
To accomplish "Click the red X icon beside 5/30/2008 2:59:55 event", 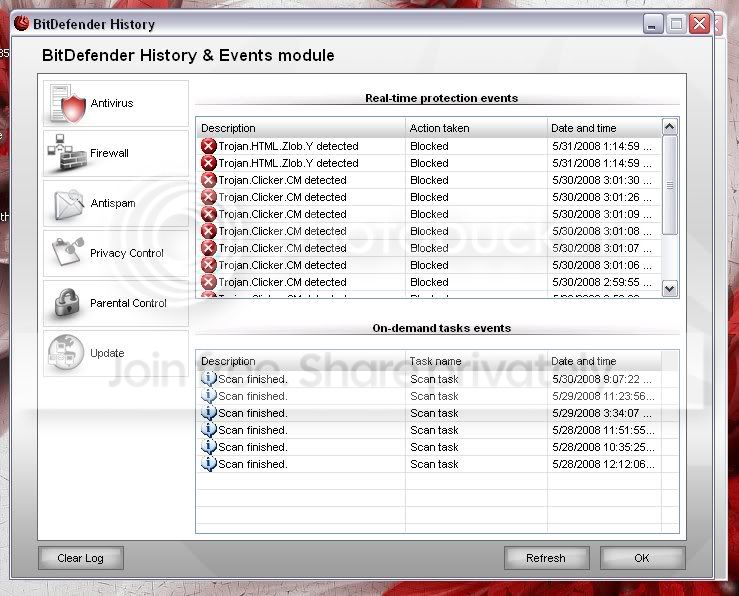I will coord(208,282).
